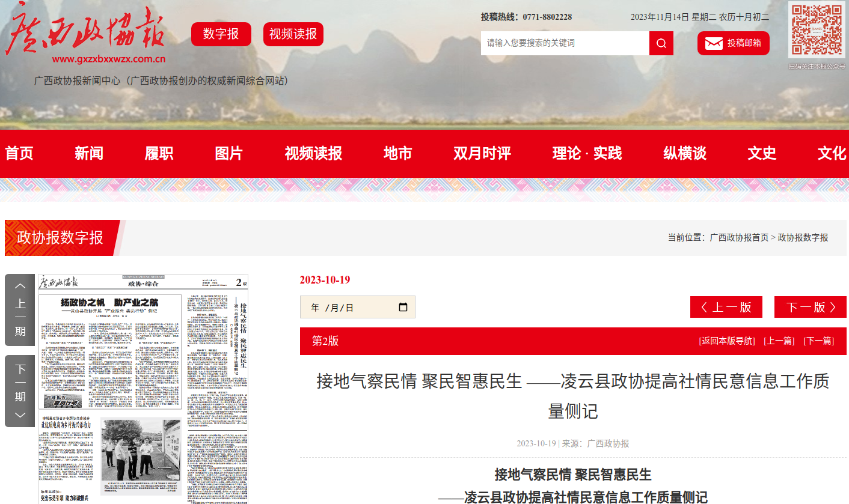
Task: Click the 第2版 header label
Action: (x=325, y=341)
